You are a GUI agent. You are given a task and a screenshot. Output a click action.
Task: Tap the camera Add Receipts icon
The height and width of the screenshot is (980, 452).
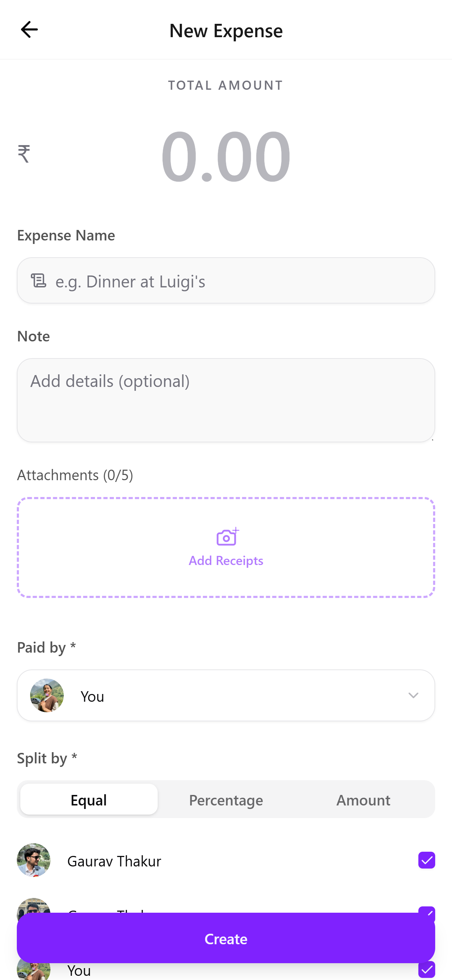click(227, 536)
